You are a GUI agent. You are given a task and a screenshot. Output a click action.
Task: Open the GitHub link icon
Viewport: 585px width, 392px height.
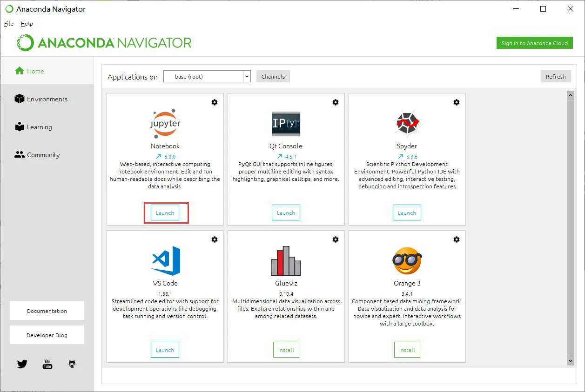click(x=72, y=364)
